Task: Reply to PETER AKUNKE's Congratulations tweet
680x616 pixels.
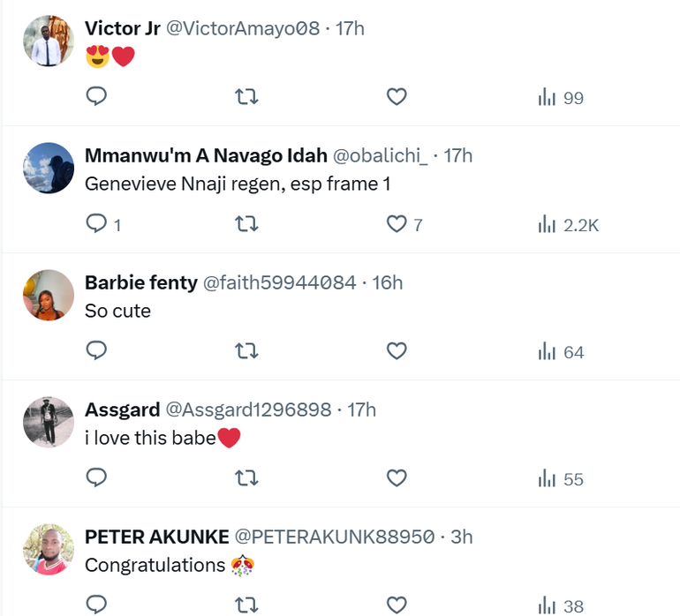Action: [x=97, y=605]
